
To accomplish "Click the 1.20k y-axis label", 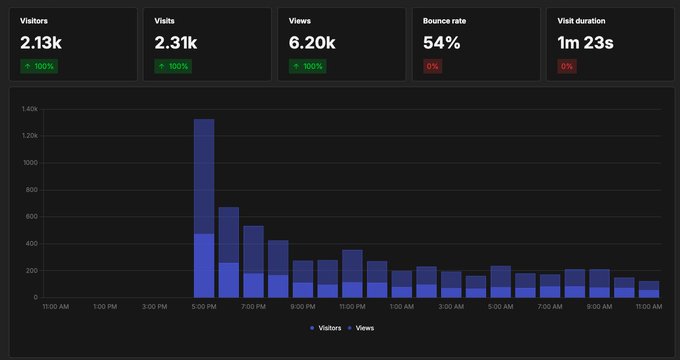I will point(30,136).
